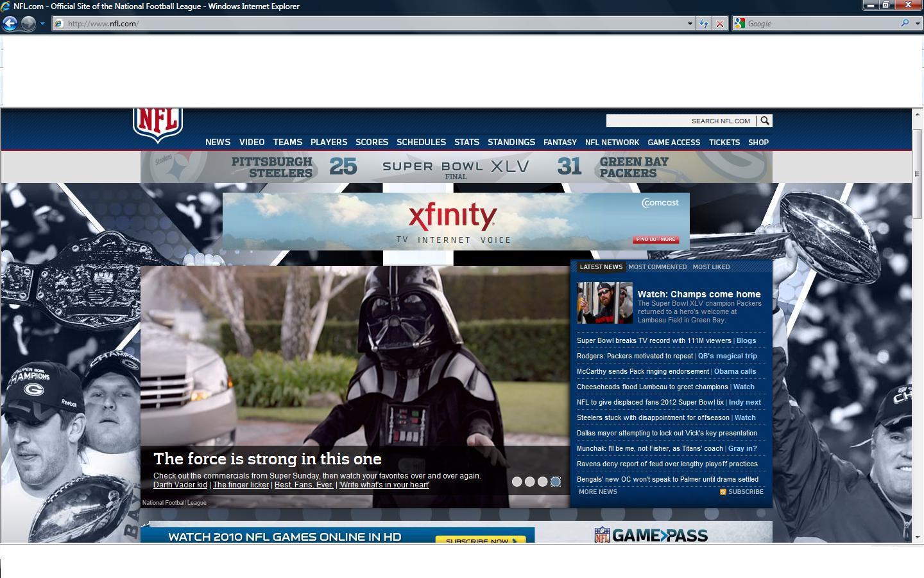The height and width of the screenshot is (578, 924).
Task: Select the first carousel slide dot
Action: coord(517,482)
